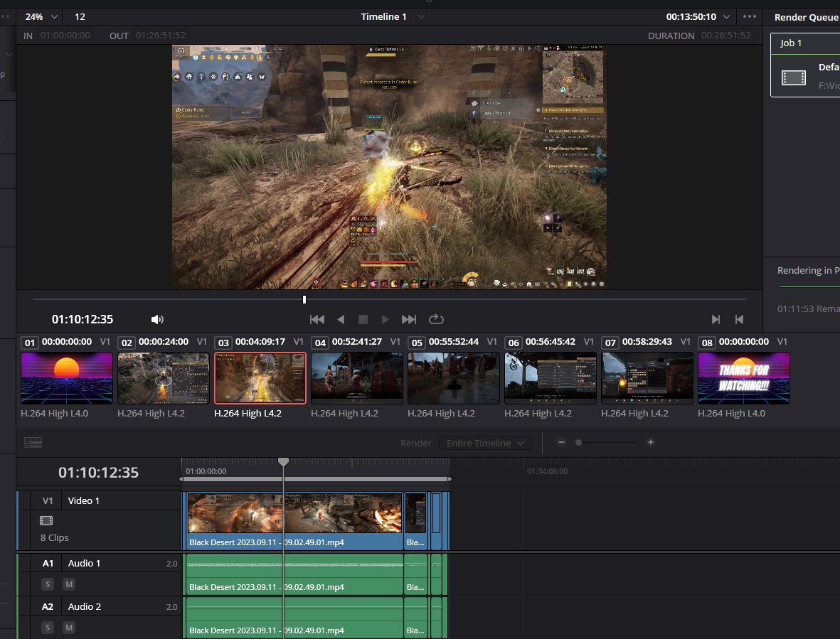Screen dimensions: 840x639
Task: Click the clip 03 timecode 00:04:09:17
Action: click(x=260, y=341)
